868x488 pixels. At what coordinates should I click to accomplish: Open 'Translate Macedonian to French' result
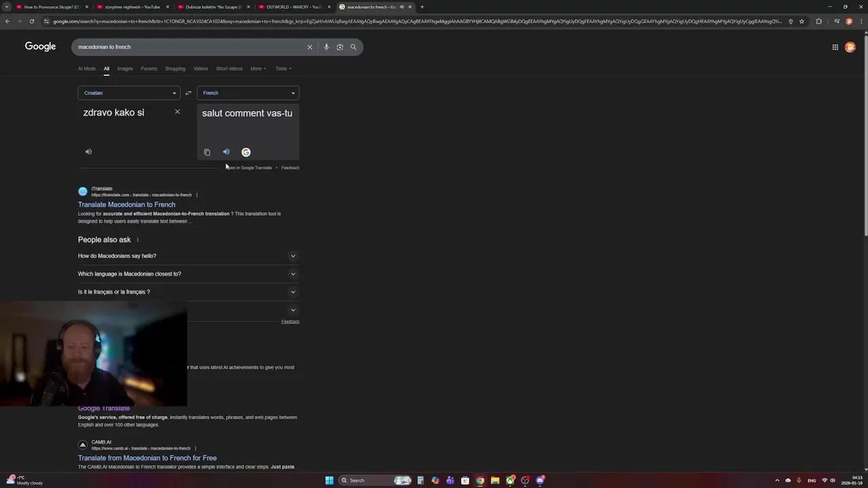click(x=127, y=205)
